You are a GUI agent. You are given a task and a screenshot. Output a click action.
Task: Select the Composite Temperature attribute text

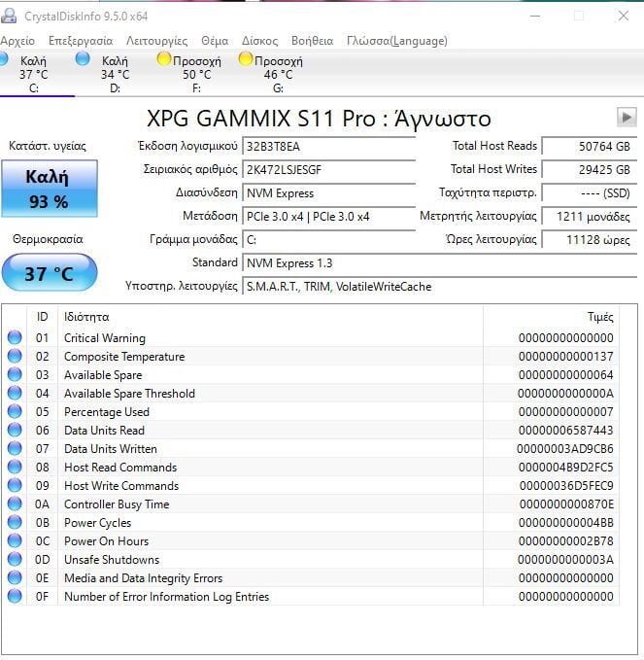coord(124,357)
